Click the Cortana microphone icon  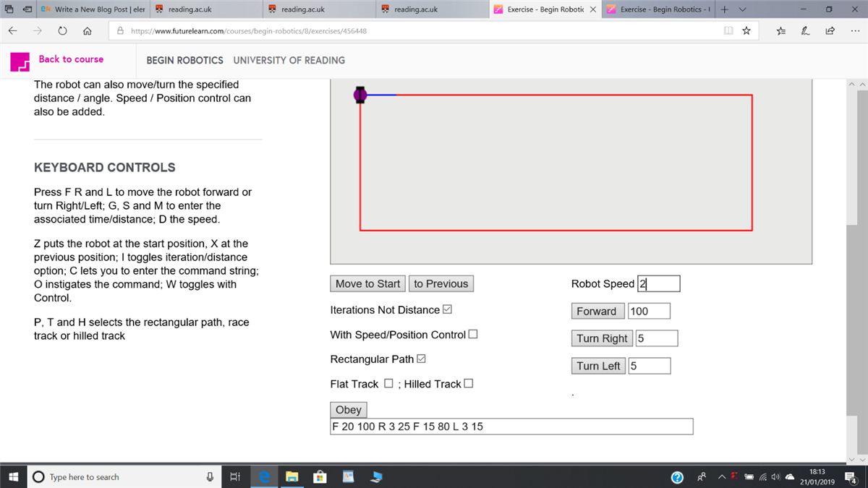coord(210,476)
